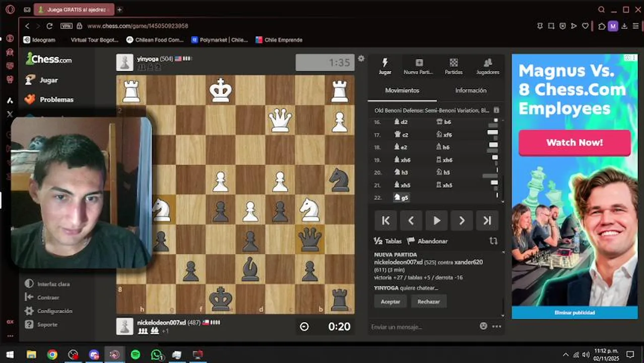Jump to the first move

[x=385, y=220]
